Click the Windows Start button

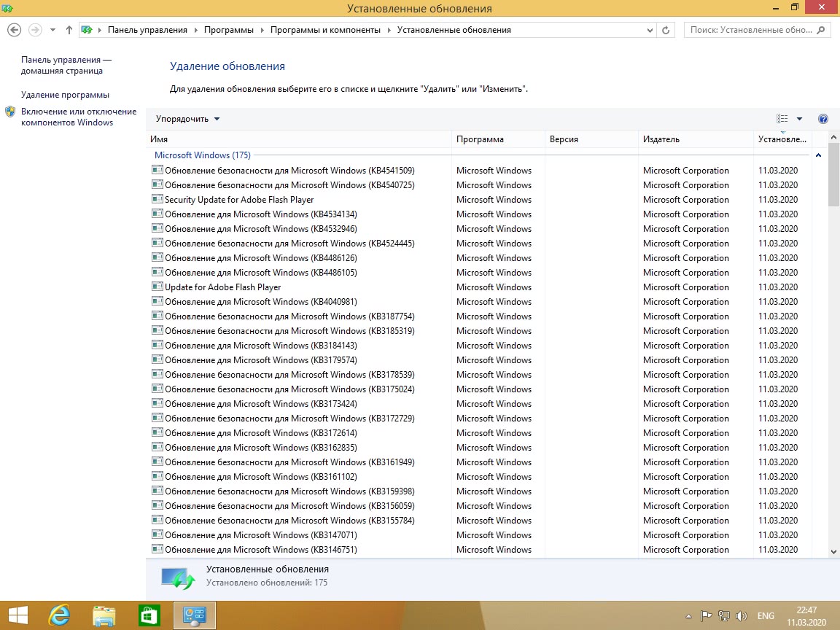tap(18, 615)
